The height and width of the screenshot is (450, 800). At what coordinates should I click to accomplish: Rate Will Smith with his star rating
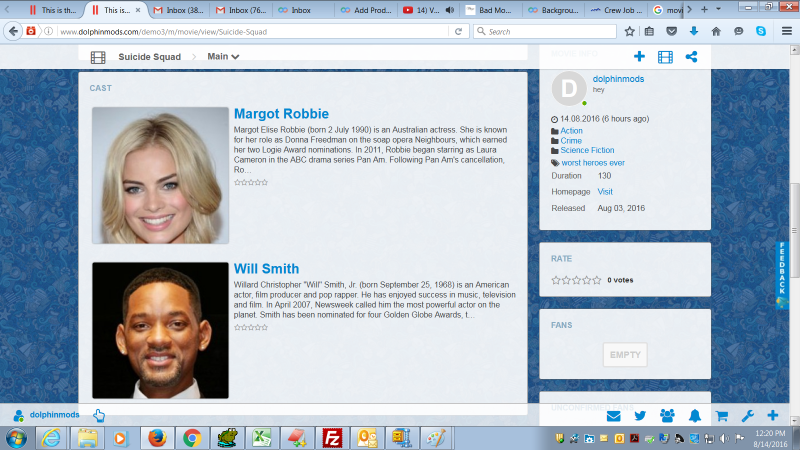click(251, 327)
